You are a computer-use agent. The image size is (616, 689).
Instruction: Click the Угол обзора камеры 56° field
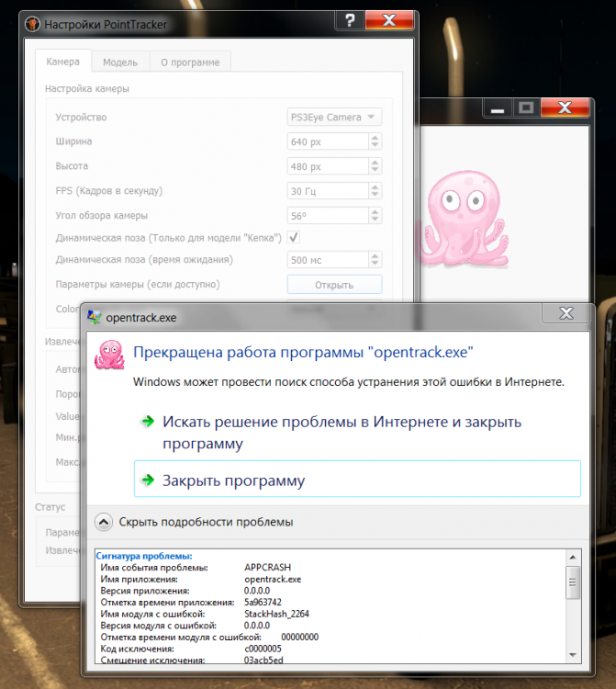point(328,216)
